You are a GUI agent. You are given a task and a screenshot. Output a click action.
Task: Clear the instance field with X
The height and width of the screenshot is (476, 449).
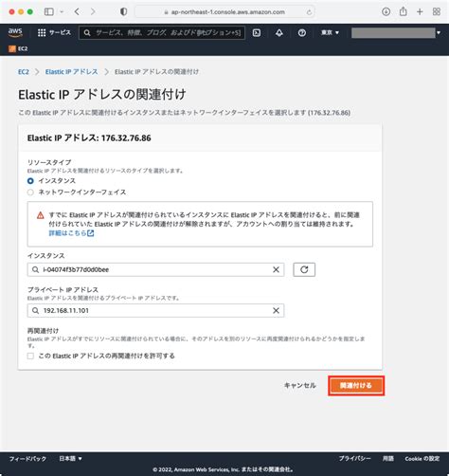tap(276, 269)
